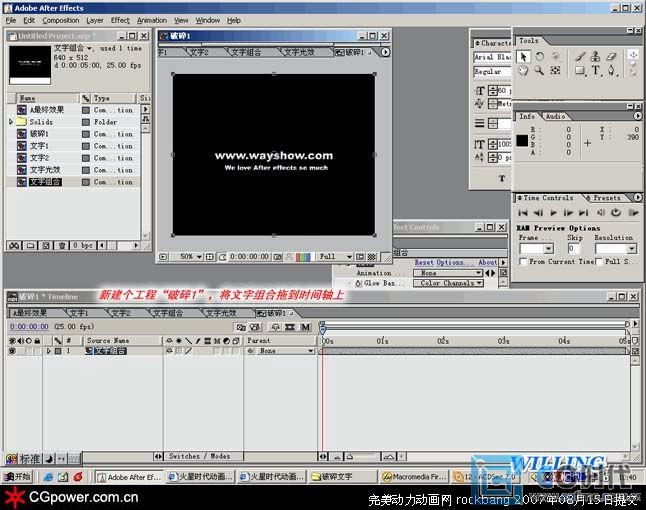This screenshot has width=646, height=510.
Task: Create new composition in Project window
Action: (x=46, y=246)
